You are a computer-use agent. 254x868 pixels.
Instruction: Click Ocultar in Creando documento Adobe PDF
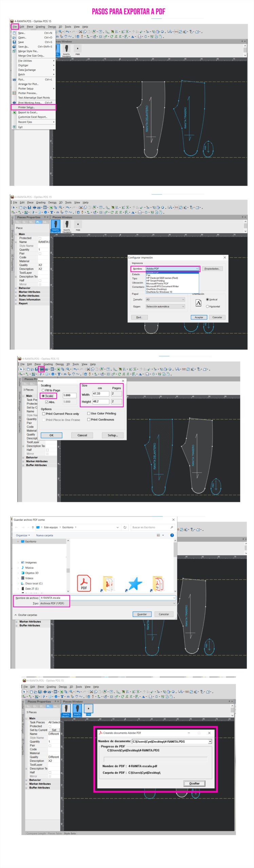pos(195,783)
